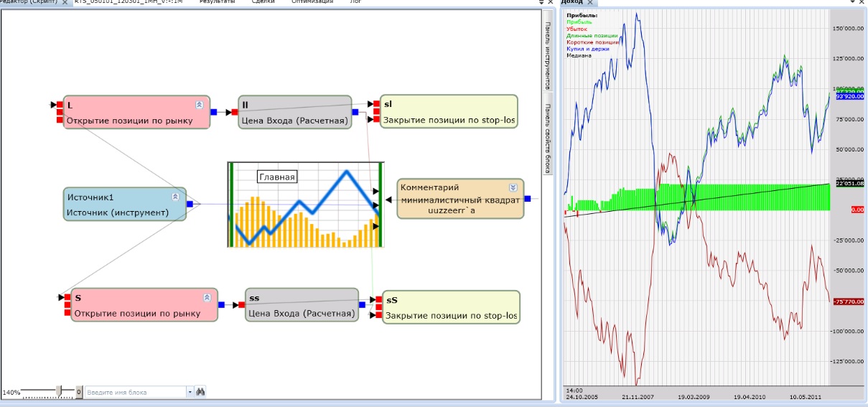The height and width of the screenshot is (407, 868).
Task: Click the blue output port of block ll
Action: (356, 112)
